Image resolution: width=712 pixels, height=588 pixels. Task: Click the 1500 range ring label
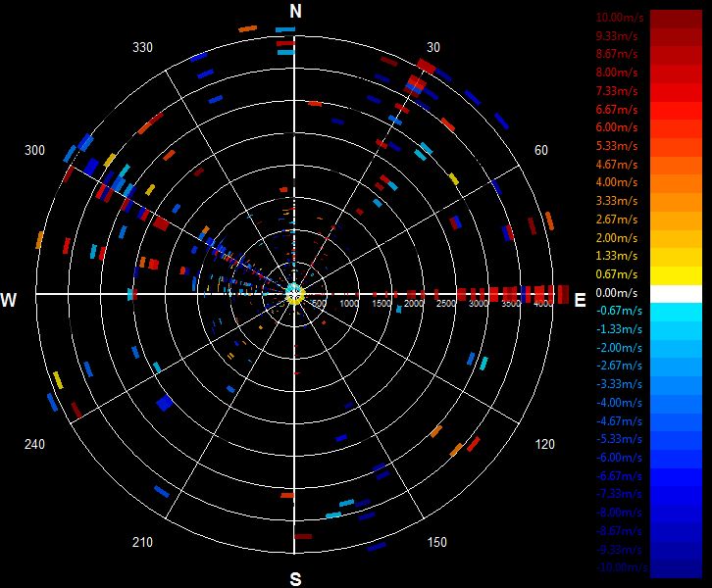(x=381, y=304)
